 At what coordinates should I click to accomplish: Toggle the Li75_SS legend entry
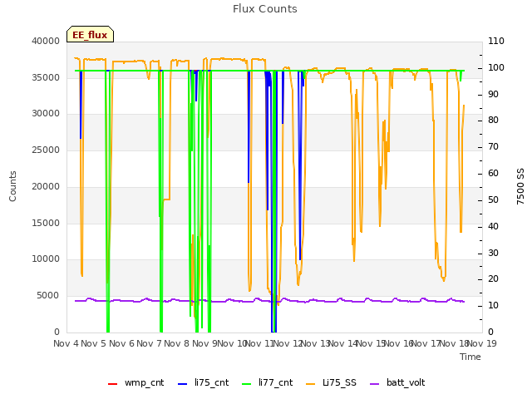point(331,382)
